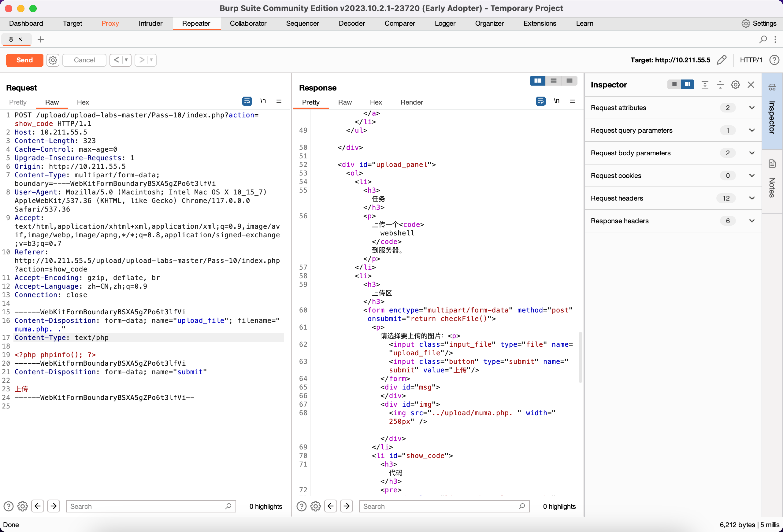Go to next request in history
783x532 pixels.
(142, 60)
